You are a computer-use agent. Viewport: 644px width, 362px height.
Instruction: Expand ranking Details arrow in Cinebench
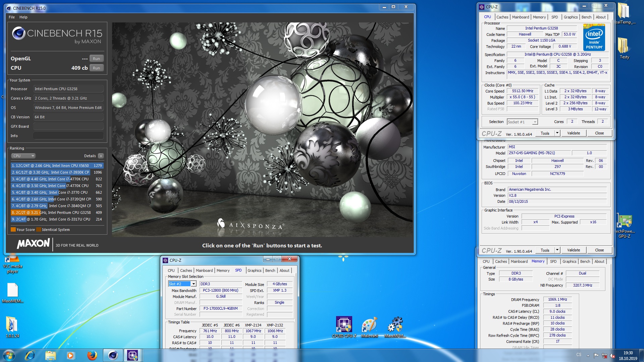(x=101, y=156)
